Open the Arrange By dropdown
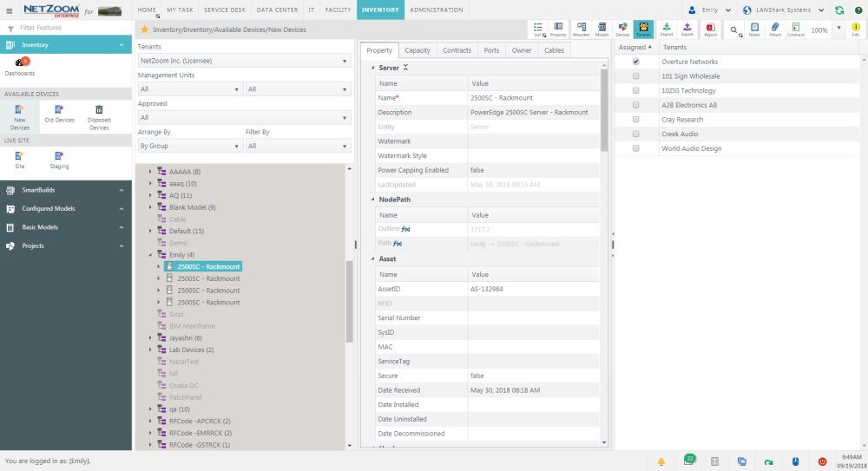The image size is (868, 471). coord(190,146)
